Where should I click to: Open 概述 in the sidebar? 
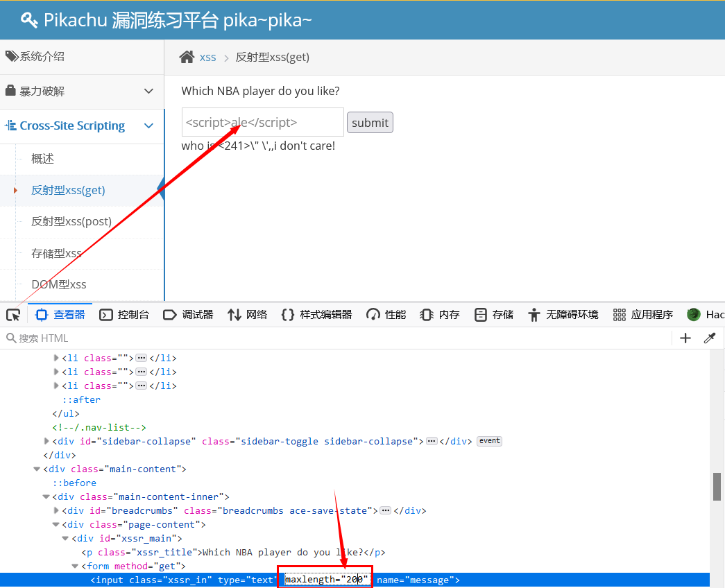tap(42, 159)
